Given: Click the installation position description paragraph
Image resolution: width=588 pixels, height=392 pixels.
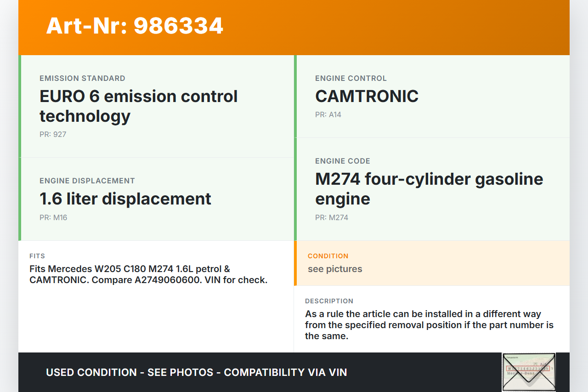Looking at the screenshot, I should point(429,325).
